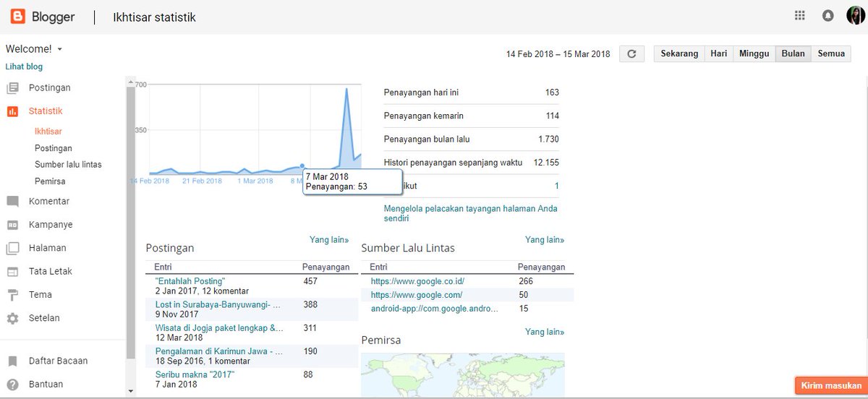Select the Minggu time range
868x399 pixels.
[754, 53]
